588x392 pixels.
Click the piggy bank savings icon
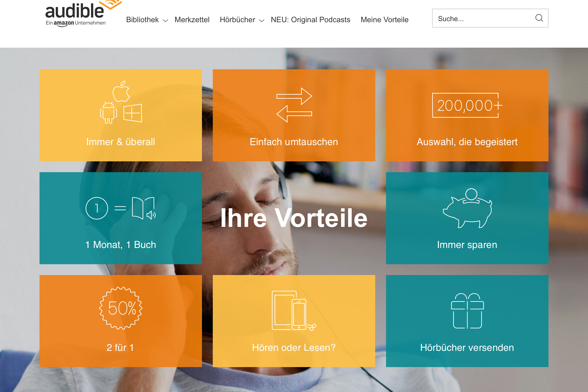click(467, 208)
